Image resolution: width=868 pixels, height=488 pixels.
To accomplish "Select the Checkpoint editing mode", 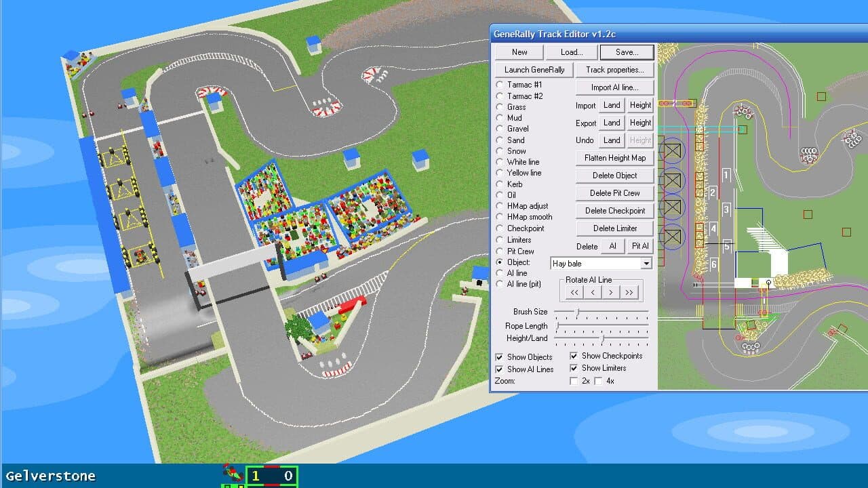I will (500, 228).
